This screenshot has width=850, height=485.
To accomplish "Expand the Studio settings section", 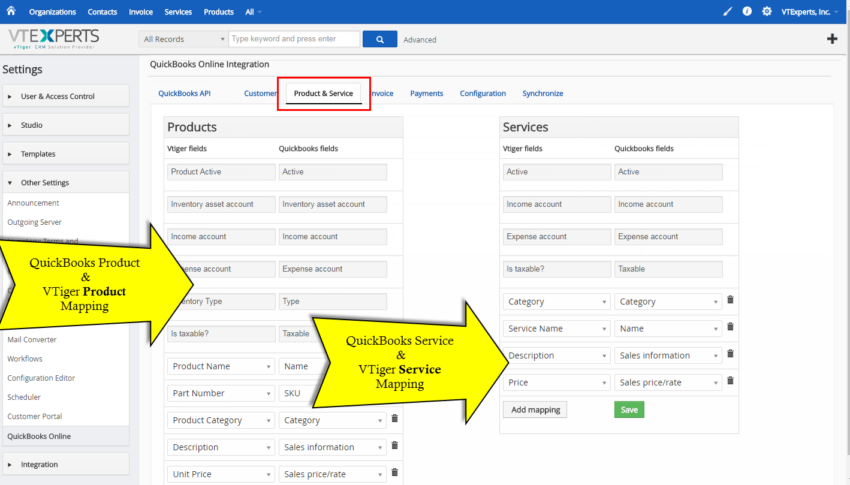I will [66, 125].
